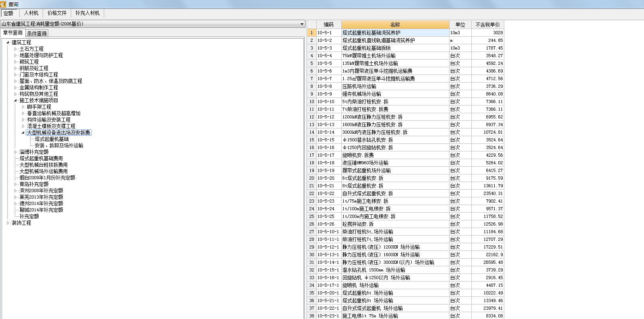Switch to the 人材机 tab
Image resolution: width=644 pixels, height=319 pixels.
[31, 13]
